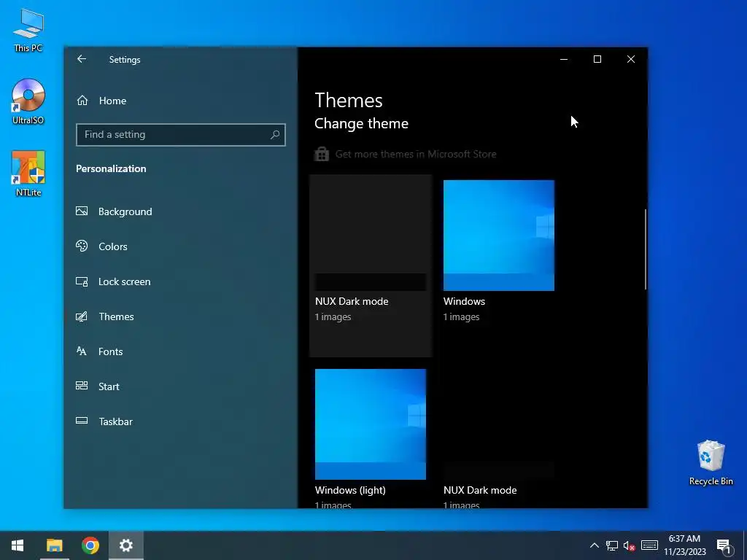Click the Start tiles icon

click(x=82, y=386)
